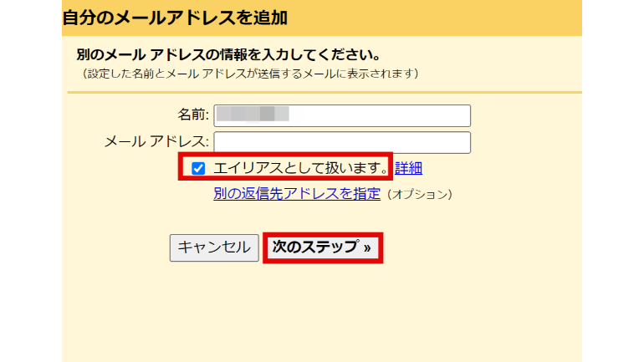Screen dimensions: 644x362
Task: Click the 名前: field label
Action: point(193,115)
